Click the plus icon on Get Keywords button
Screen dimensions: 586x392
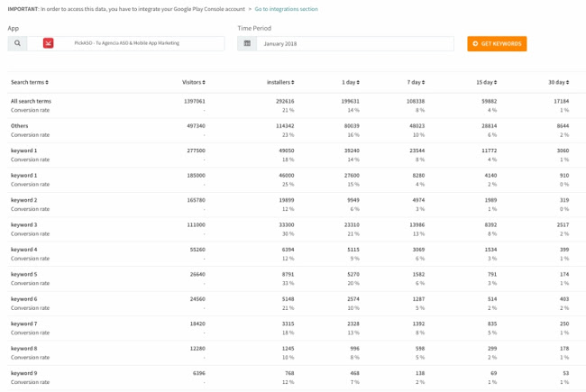[x=475, y=43]
